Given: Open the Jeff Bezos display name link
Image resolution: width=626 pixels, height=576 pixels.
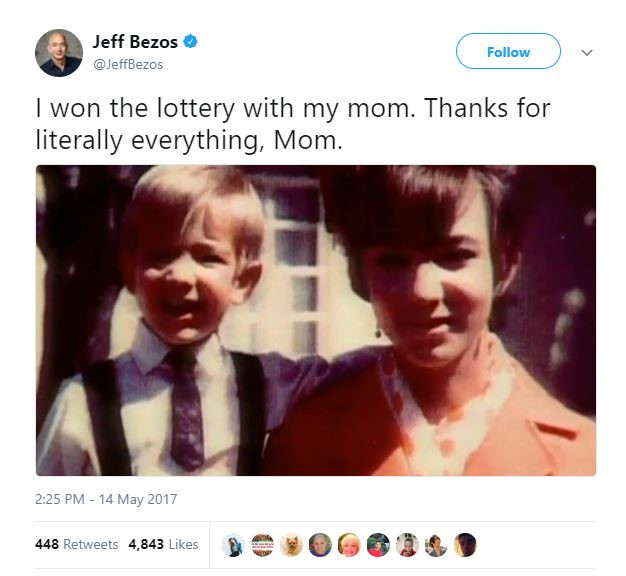Looking at the screenshot, I should 135,42.
